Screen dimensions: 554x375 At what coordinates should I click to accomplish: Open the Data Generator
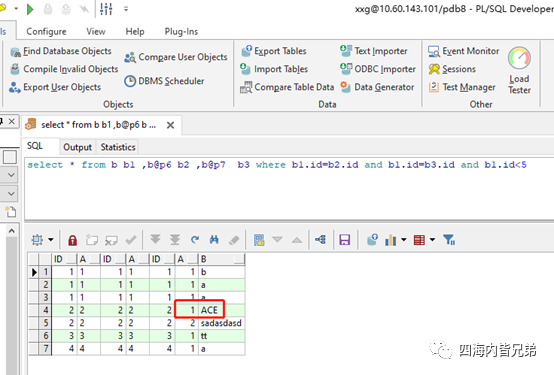pos(377,87)
